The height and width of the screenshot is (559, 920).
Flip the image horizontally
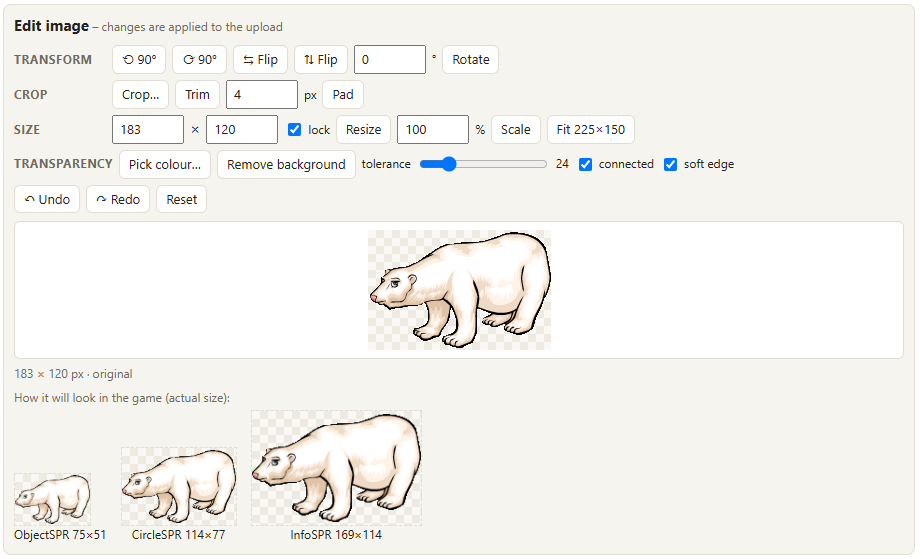click(261, 59)
